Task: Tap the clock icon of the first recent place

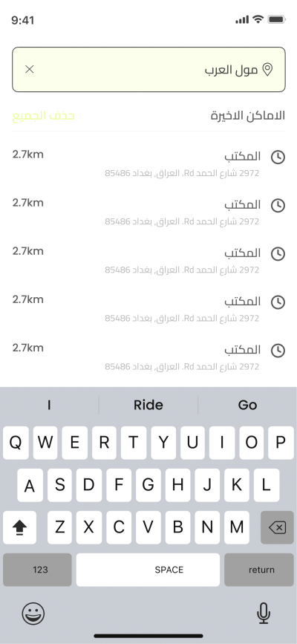Action: click(278, 157)
